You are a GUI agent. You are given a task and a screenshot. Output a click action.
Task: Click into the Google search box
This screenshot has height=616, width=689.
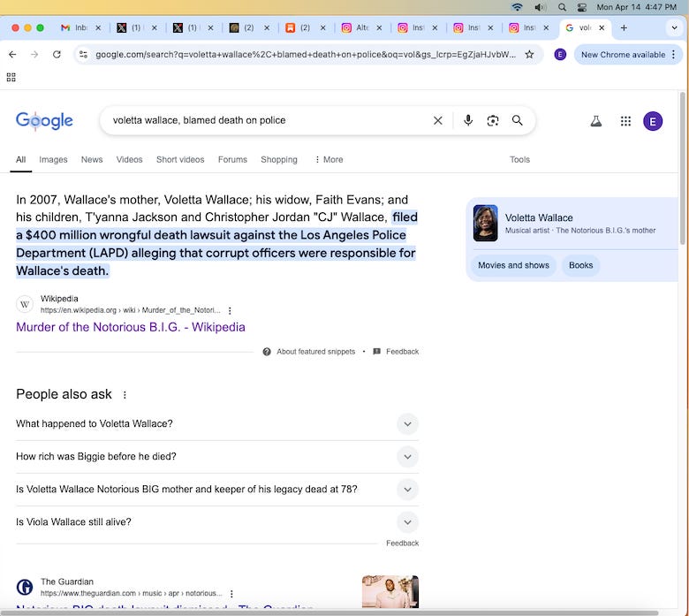pyautogui.click(x=268, y=120)
